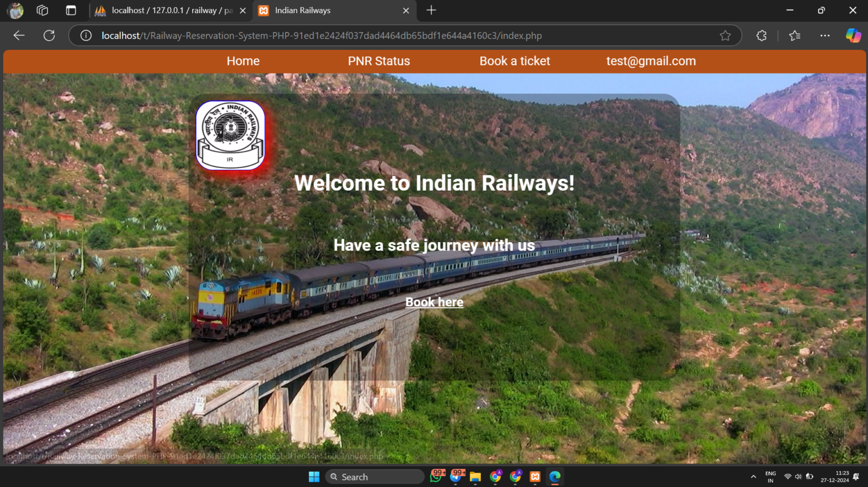This screenshot has height=487, width=868.
Task: Open language selector showing ENG IN
Action: tap(770, 476)
